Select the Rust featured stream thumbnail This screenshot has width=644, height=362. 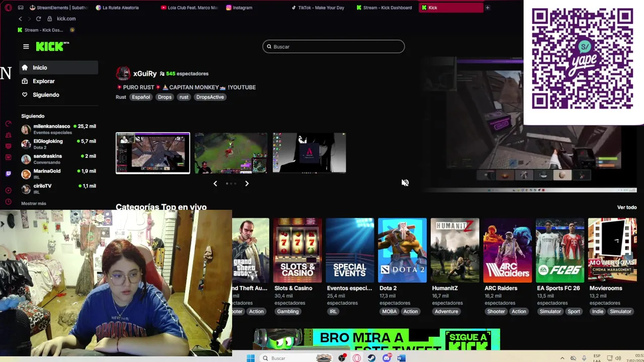point(153,153)
